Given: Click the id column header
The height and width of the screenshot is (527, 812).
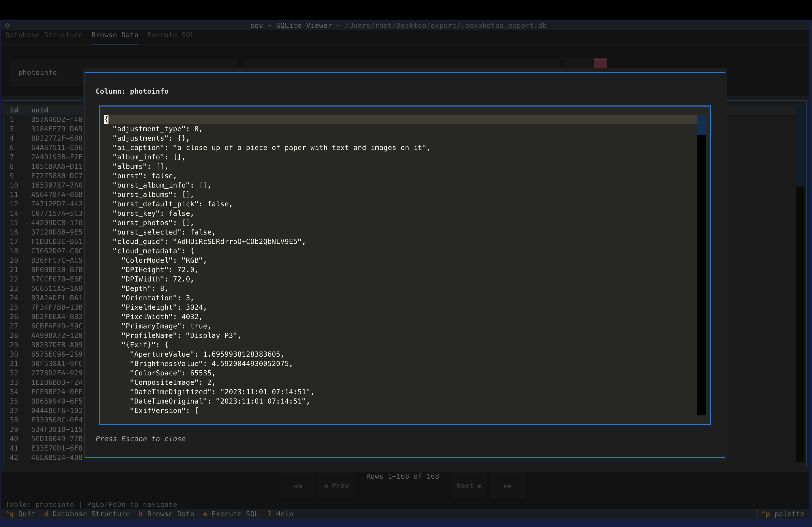Looking at the screenshot, I should click(x=13, y=110).
